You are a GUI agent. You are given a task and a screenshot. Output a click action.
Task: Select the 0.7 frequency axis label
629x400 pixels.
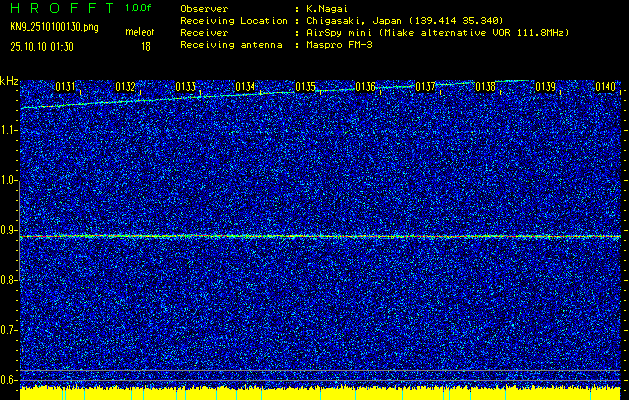tap(10, 329)
